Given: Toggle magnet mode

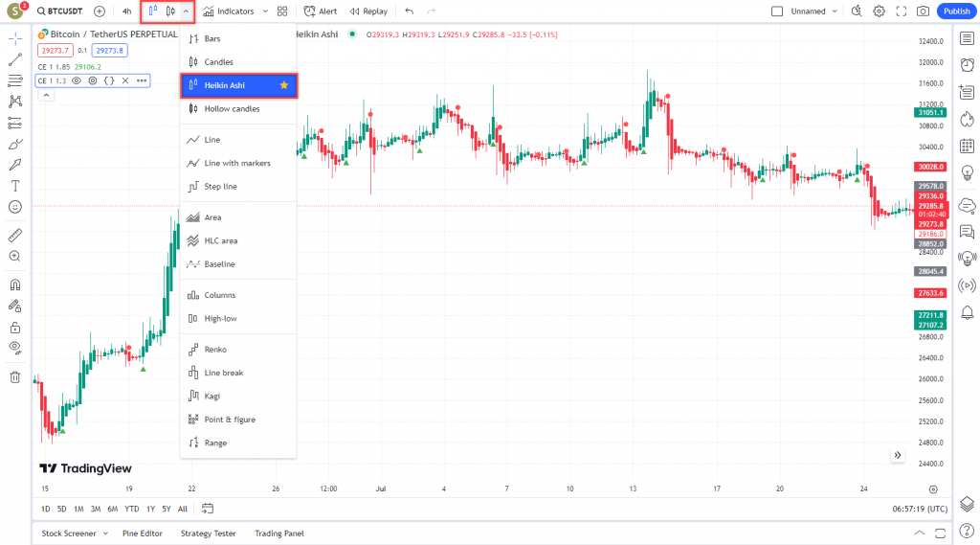Looking at the screenshot, I should pos(15,284).
